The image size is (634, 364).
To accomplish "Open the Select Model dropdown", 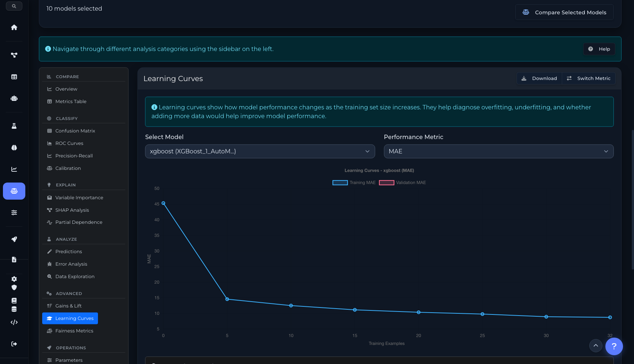I will 260,151.
